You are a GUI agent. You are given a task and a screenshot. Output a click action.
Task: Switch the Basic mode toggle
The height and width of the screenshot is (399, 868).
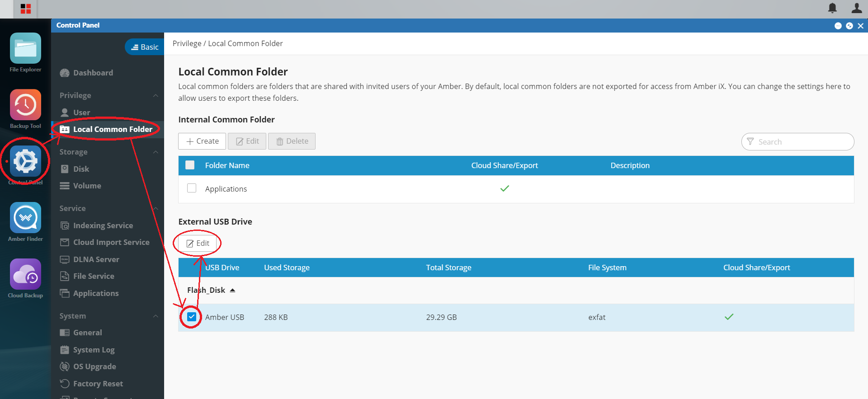click(144, 47)
